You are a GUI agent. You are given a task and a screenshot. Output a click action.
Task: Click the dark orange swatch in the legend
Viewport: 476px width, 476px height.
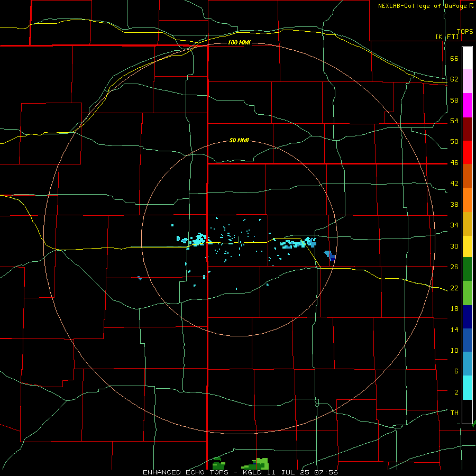(x=467, y=176)
